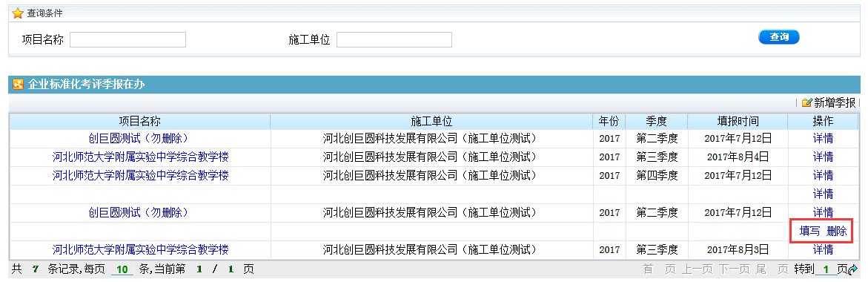Open 详情 for the 2017年8月4日 entry
Screen dimensions: 868x282
(824, 157)
